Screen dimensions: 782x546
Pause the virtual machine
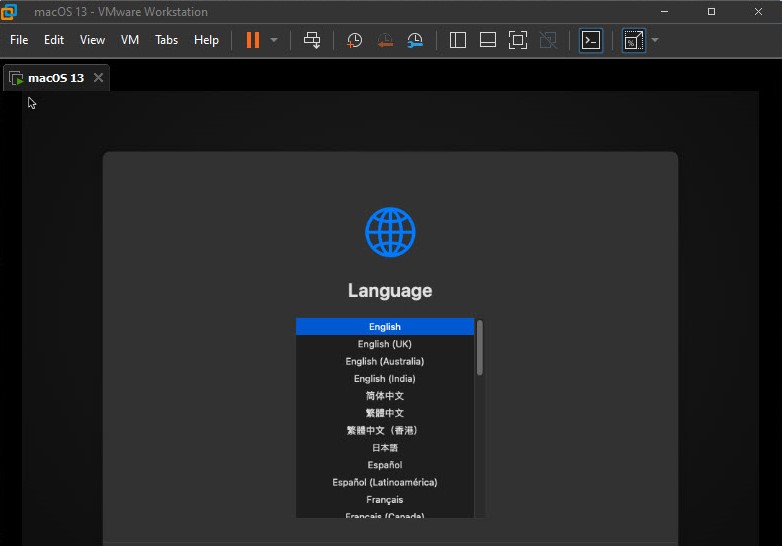coord(252,40)
